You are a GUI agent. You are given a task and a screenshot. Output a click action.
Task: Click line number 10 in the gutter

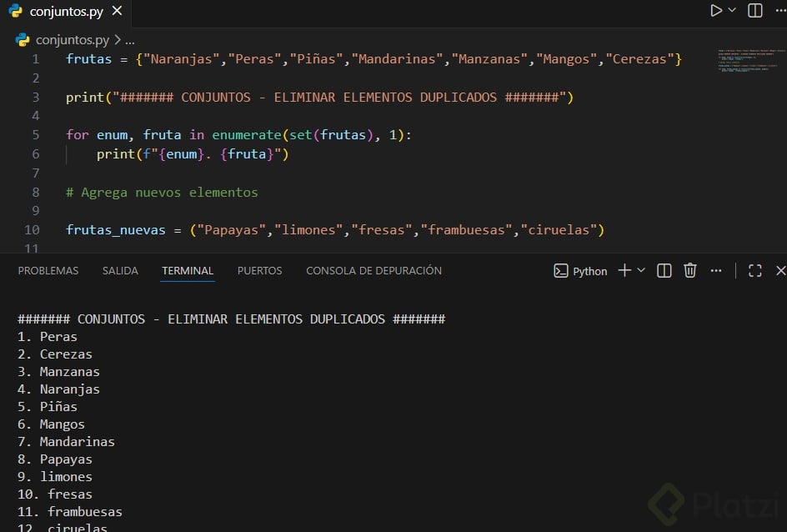(32, 230)
